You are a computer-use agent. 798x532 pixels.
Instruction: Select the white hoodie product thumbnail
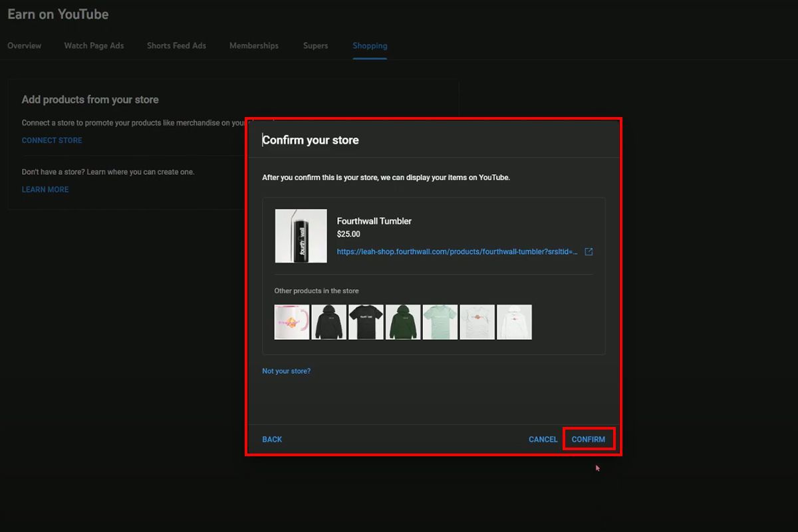[x=515, y=322]
